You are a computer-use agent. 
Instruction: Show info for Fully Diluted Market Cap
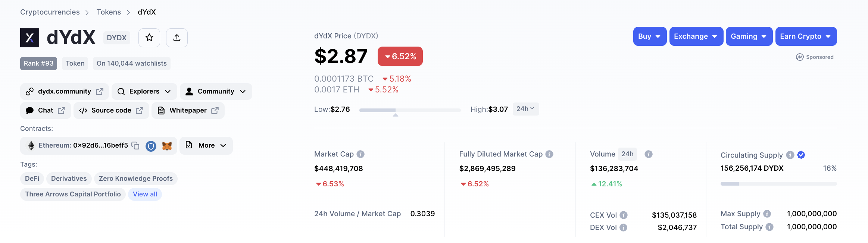point(549,154)
